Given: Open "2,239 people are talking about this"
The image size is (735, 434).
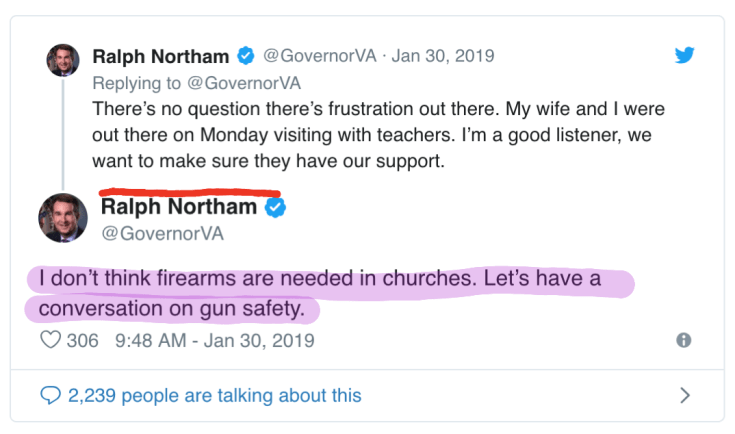Looking at the screenshot, I should 214,395.
